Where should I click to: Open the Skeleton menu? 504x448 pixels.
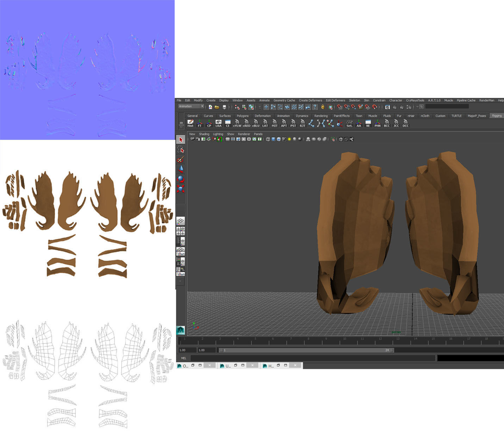(354, 100)
